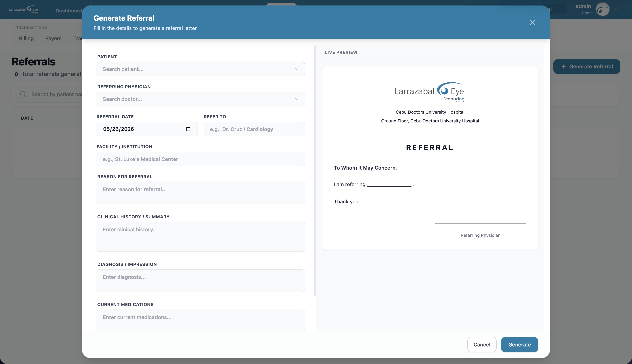632x364 pixels.
Task: Click the Generate button in dialog footer
Action: pos(519,344)
